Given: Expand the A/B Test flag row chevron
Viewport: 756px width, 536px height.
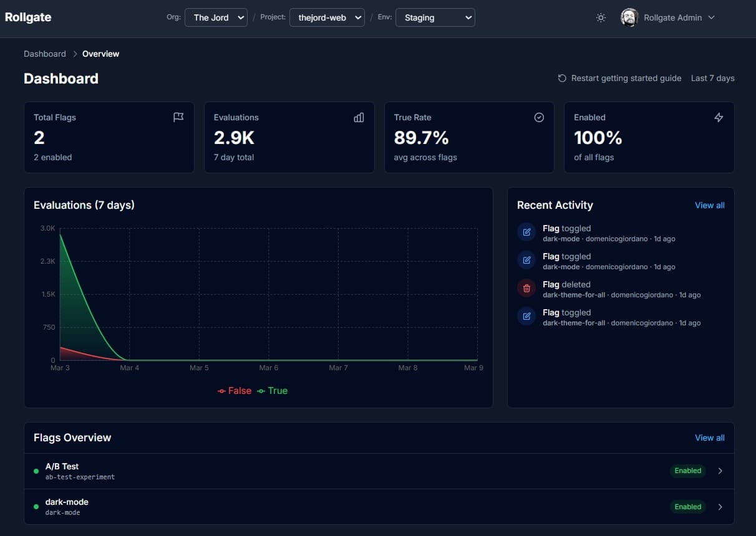Looking at the screenshot, I should tap(720, 471).
